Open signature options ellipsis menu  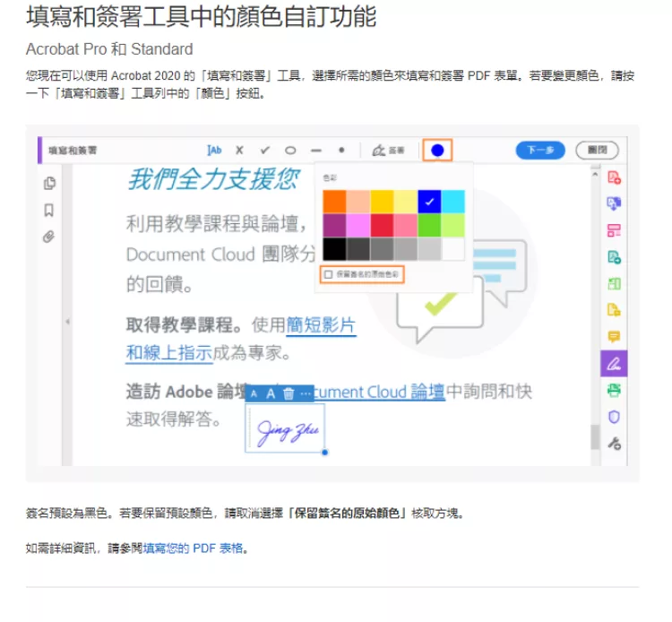pos(306,393)
